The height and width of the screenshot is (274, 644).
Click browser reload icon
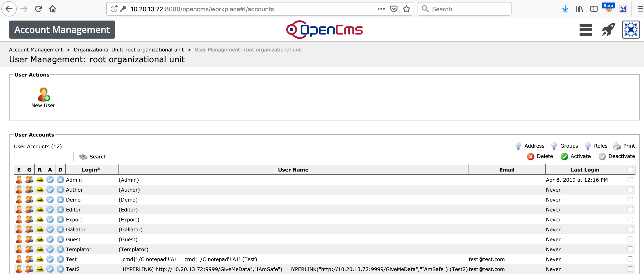click(x=38, y=9)
